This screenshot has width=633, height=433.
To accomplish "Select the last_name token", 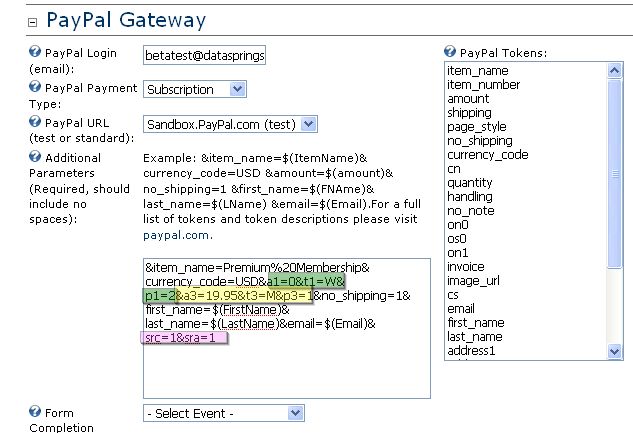I will tap(475, 337).
